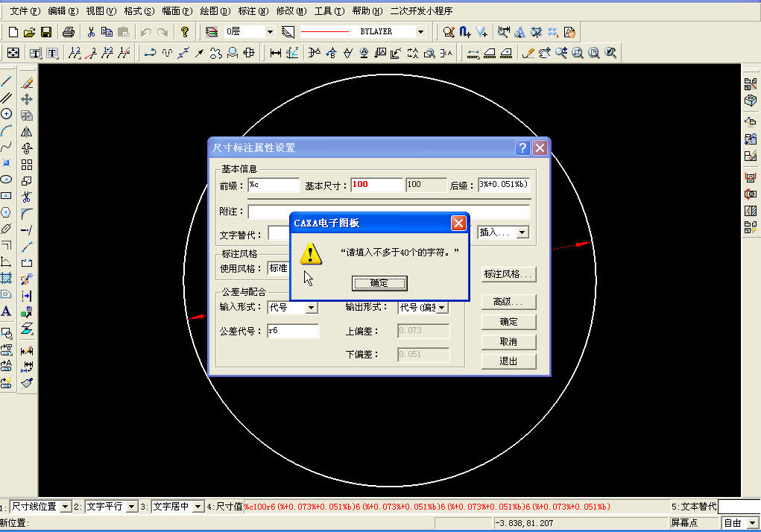Open the 尺寸线位置 dropdown in bottom bar
Screen dimensions: 761x532
click(65, 507)
